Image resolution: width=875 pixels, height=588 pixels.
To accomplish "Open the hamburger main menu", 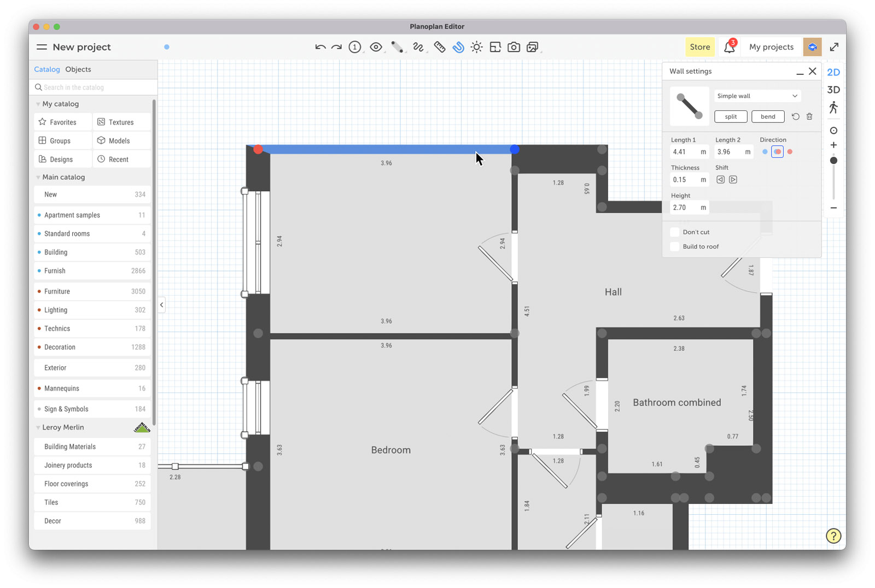I will coord(42,47).
